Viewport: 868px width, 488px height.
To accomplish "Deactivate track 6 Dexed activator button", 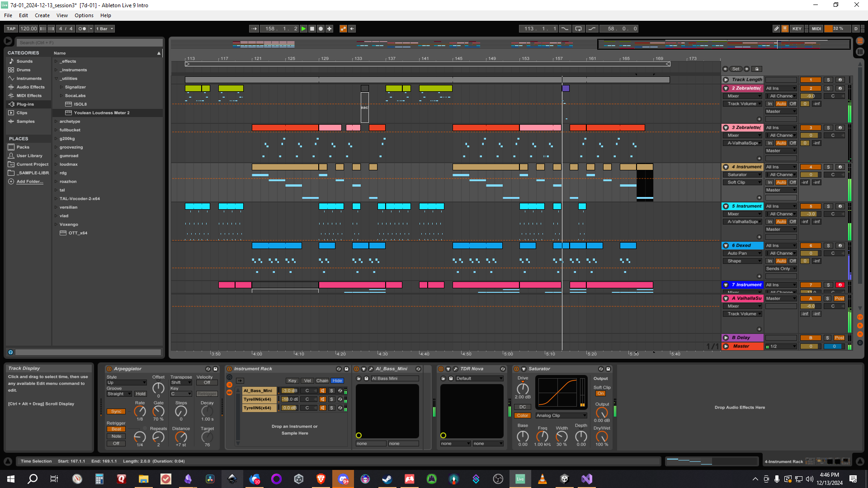I will pos(811,246).
